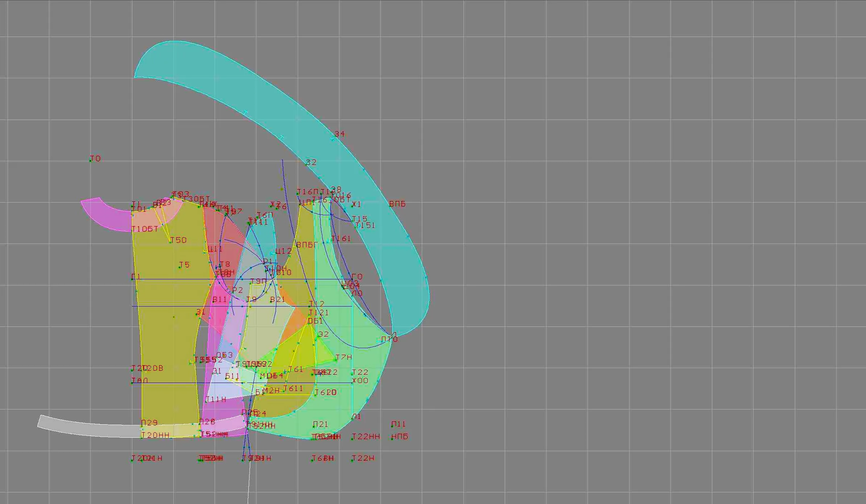This screenshot has width=866, height=504.
Task: Select point label ТАЛ
Action: click(x=140, y=380)
